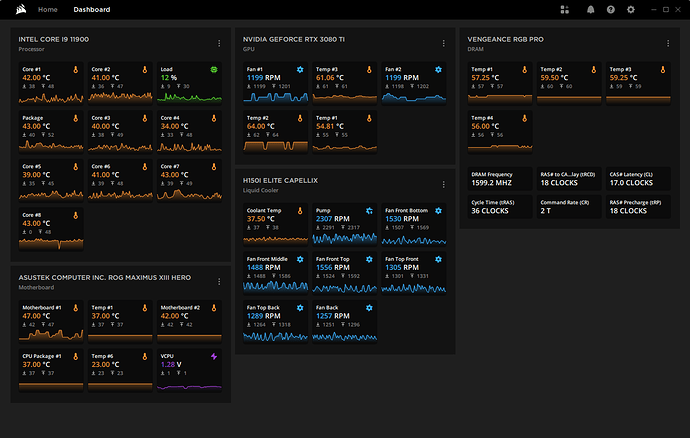Screen dimensions: 690x438
Task: Click the H150I ELITE CAPELLIX title
Action: coord(280,180)
